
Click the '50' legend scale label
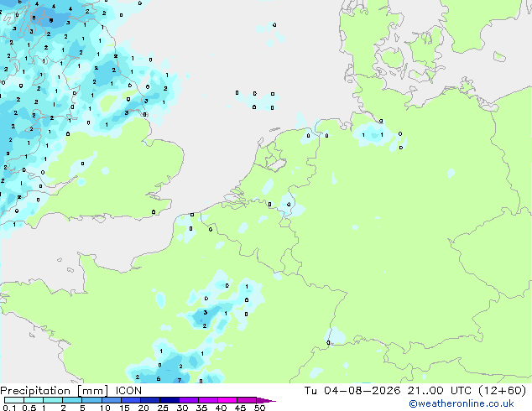[x=260, y=408]
